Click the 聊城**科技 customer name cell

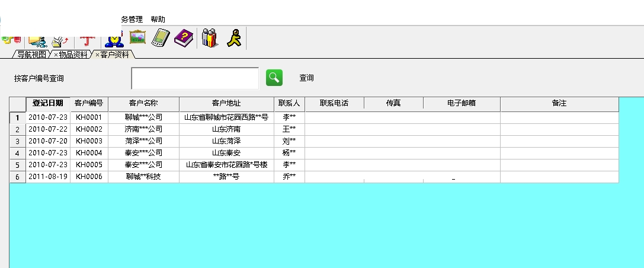pyautogui.click(x=143, y=177)
